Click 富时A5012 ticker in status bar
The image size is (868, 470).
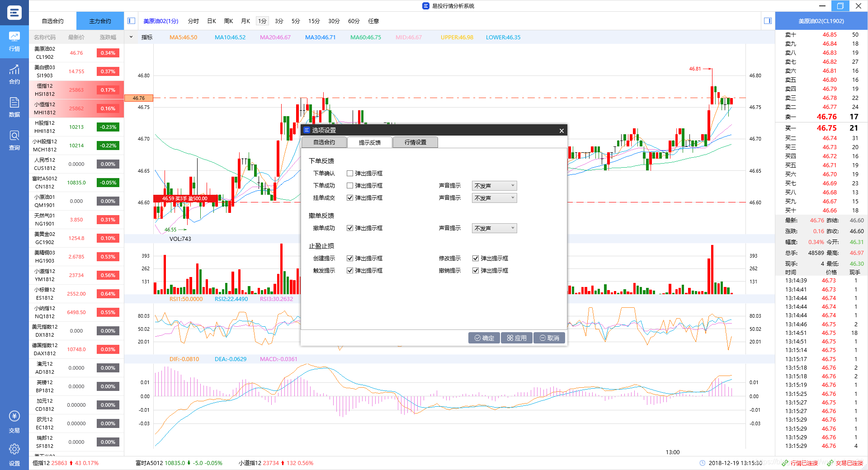(179, 463)
